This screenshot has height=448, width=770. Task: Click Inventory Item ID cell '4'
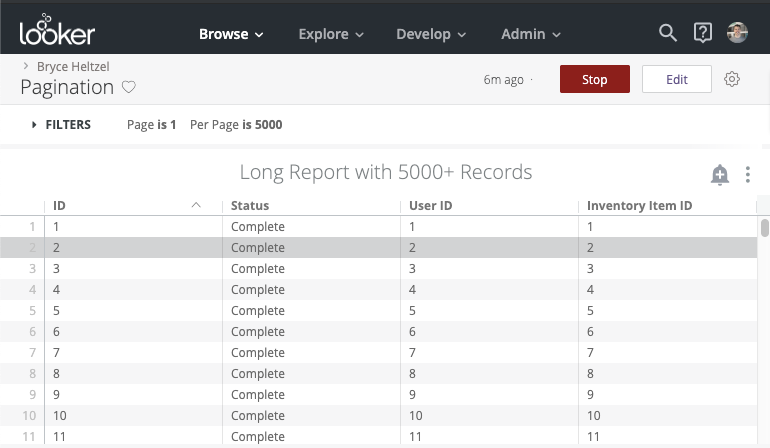[x=590, y=290]
